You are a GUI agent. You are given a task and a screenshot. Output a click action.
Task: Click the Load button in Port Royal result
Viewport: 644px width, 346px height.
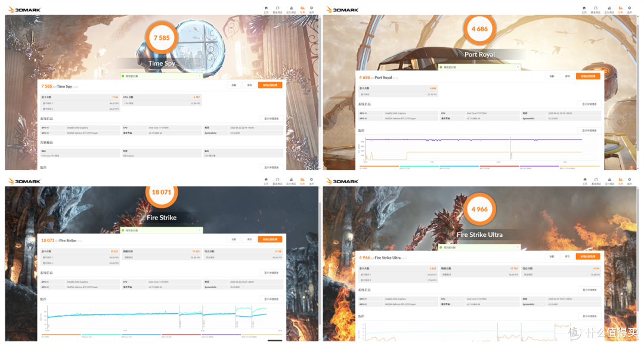point(552,76)
